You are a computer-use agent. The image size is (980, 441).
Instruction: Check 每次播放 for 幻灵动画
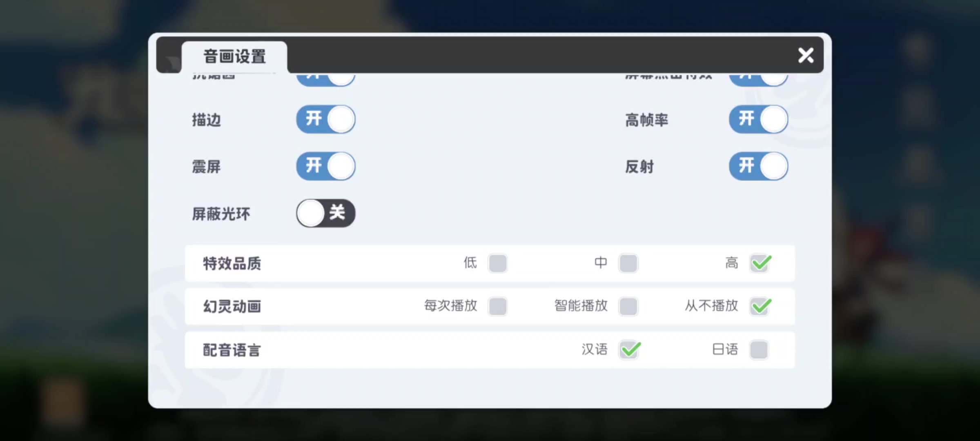click(x=498, y=306)
